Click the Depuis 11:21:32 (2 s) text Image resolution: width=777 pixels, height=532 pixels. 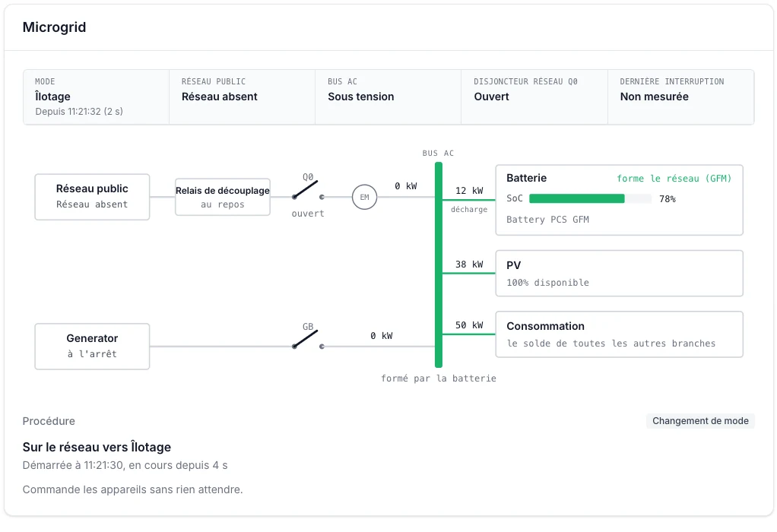(x=79, y=112)
